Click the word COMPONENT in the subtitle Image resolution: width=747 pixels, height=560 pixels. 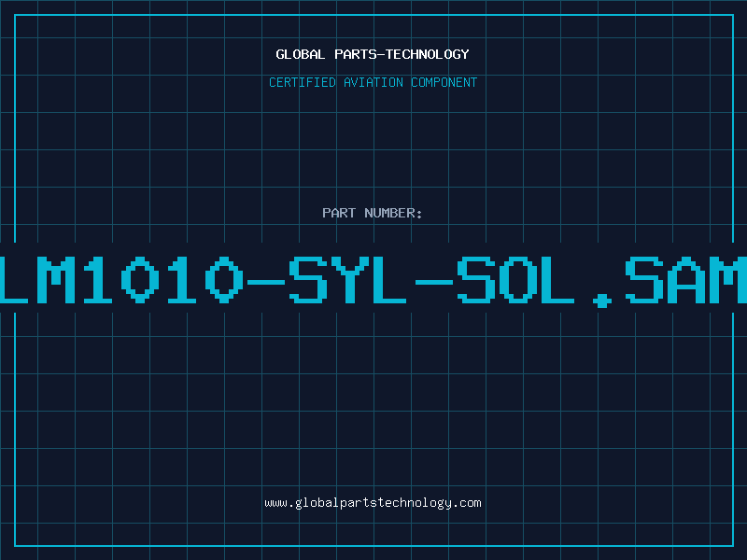click(x=444, y=82)
